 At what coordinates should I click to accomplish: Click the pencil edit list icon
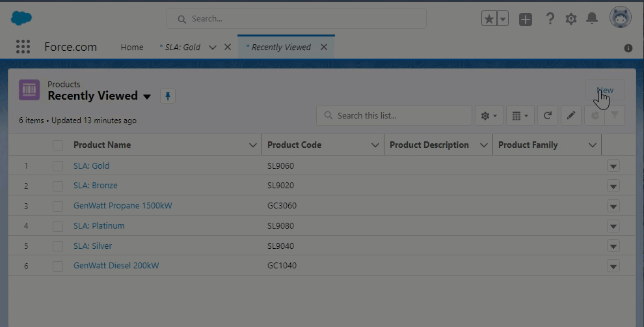570,116
